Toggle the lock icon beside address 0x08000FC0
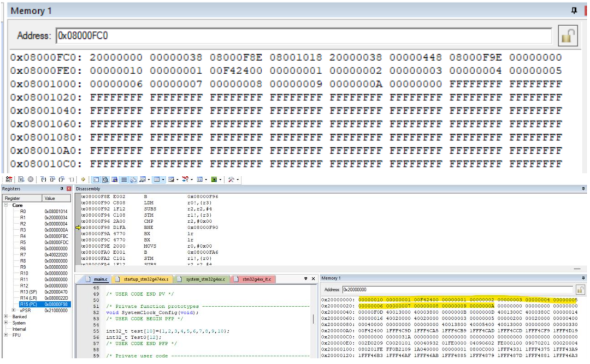This screenshot has height=364, width=590. tap(568, 36)
